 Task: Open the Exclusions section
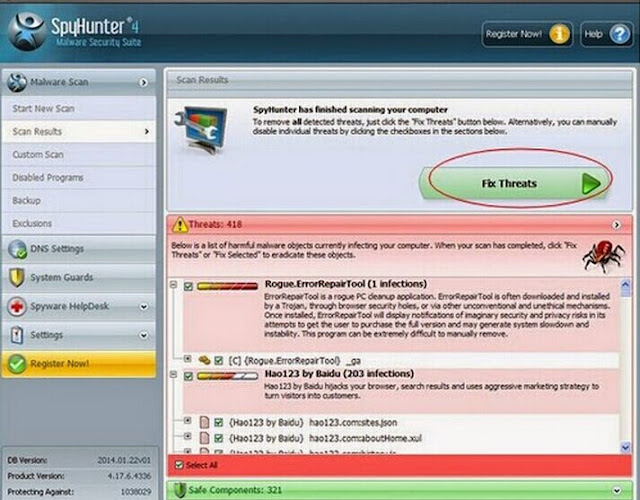(79, 224)
